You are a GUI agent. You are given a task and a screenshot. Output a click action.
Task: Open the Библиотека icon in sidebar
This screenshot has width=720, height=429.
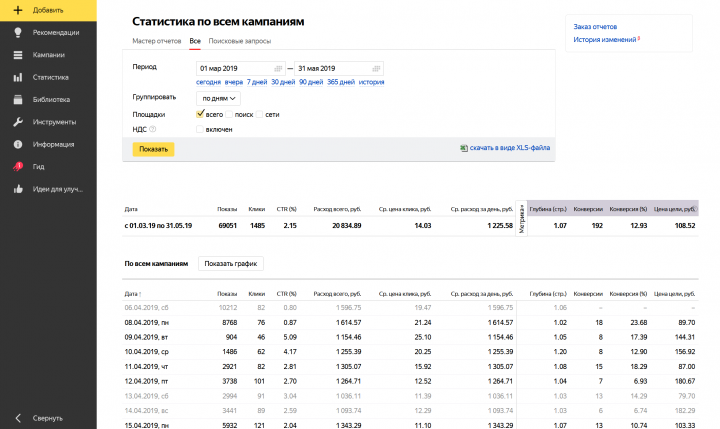point(18,99)
